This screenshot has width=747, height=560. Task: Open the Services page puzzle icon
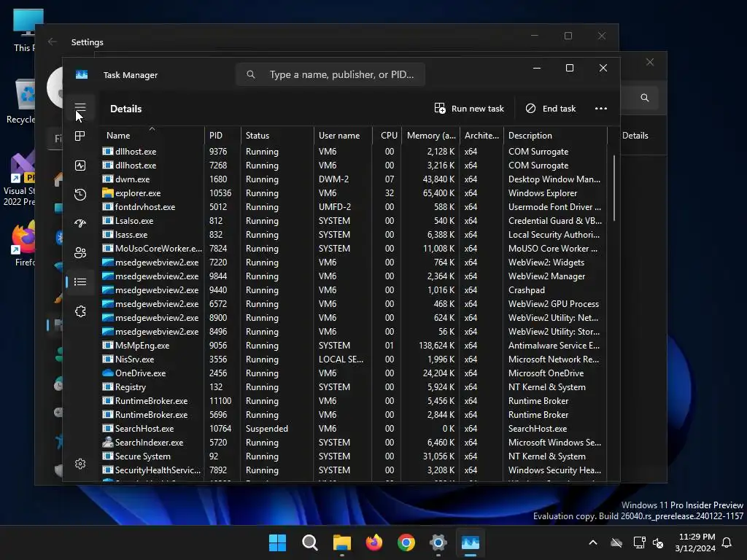pyautogui.click(x=80, y=311)
